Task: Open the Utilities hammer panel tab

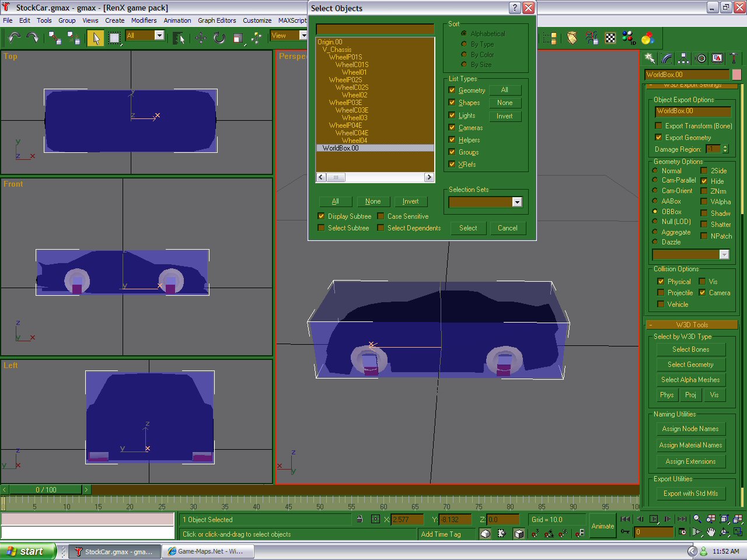Action: 734,58
